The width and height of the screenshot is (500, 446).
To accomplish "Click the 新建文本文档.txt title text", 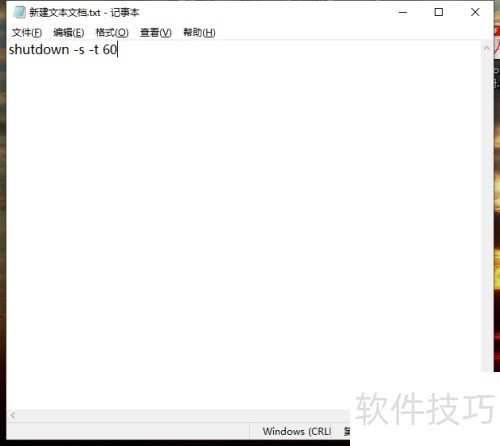I will (65, 13).
